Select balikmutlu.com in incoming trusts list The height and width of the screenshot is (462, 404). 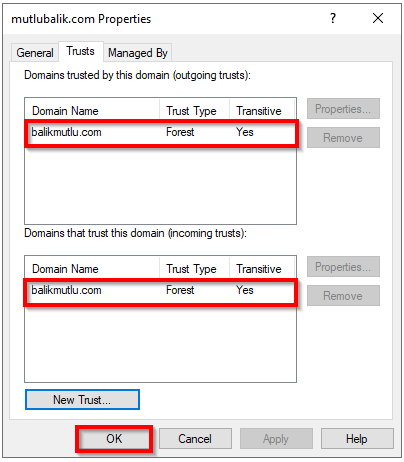161,291
